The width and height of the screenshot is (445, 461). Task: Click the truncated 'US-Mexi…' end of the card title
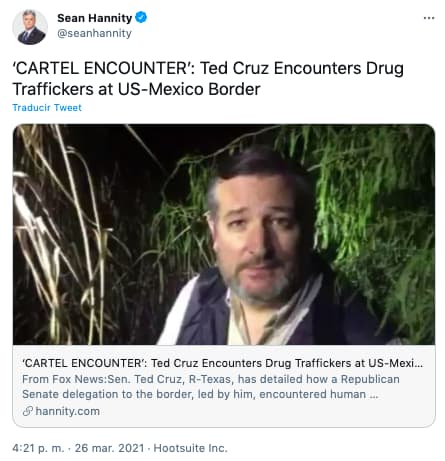pyautogui.click(x=395, y=363)
